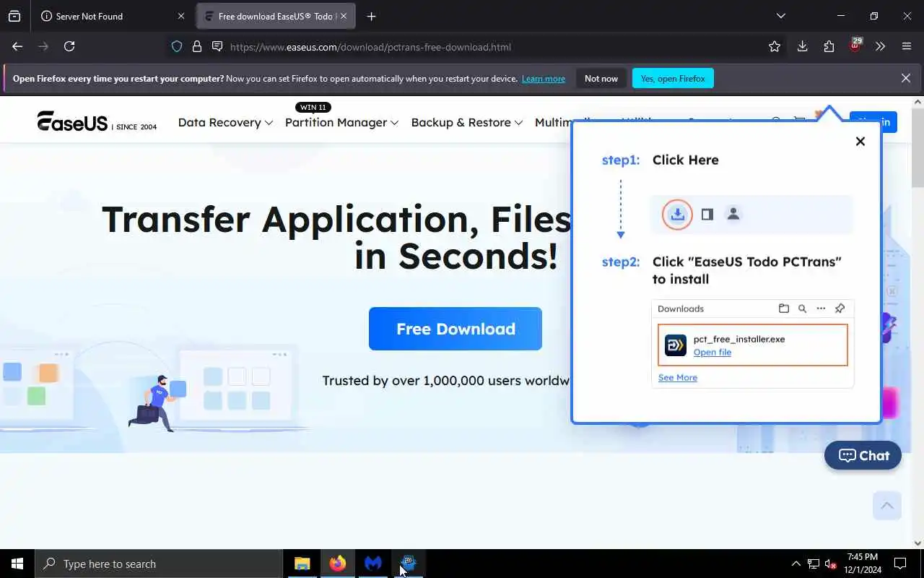Bookmark this page with the star icon
This screenshot has width=924, height=578.
click(x=775, y=46)
